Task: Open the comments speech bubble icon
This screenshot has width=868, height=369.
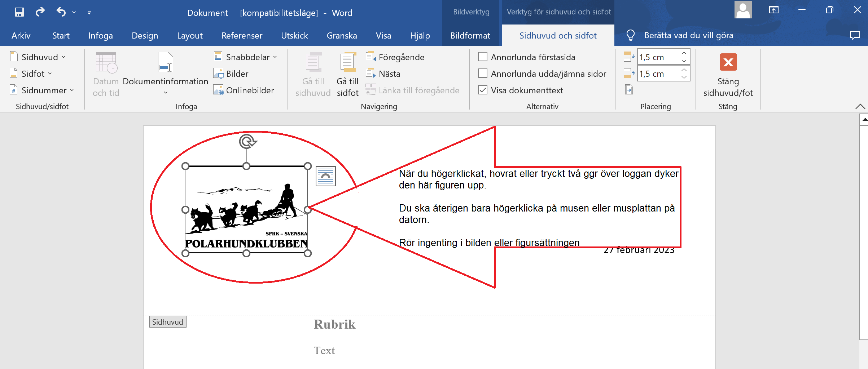Action: (855, 35)
